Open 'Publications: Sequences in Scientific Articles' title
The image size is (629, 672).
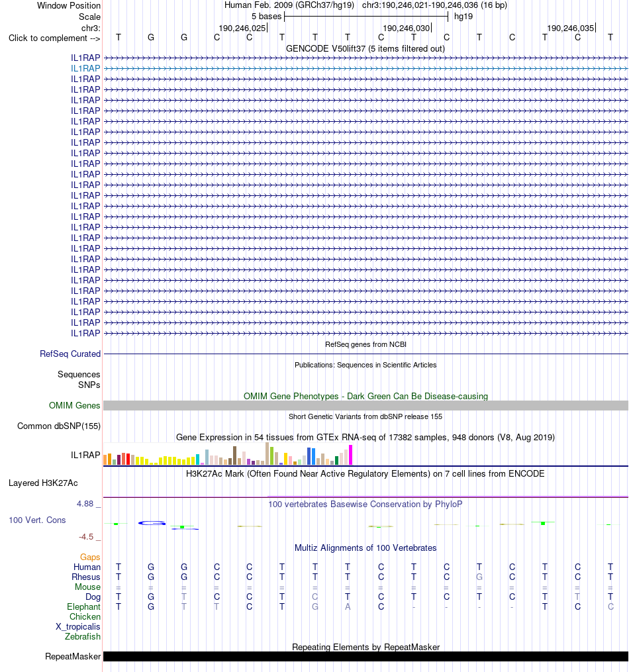pos(365,365)
